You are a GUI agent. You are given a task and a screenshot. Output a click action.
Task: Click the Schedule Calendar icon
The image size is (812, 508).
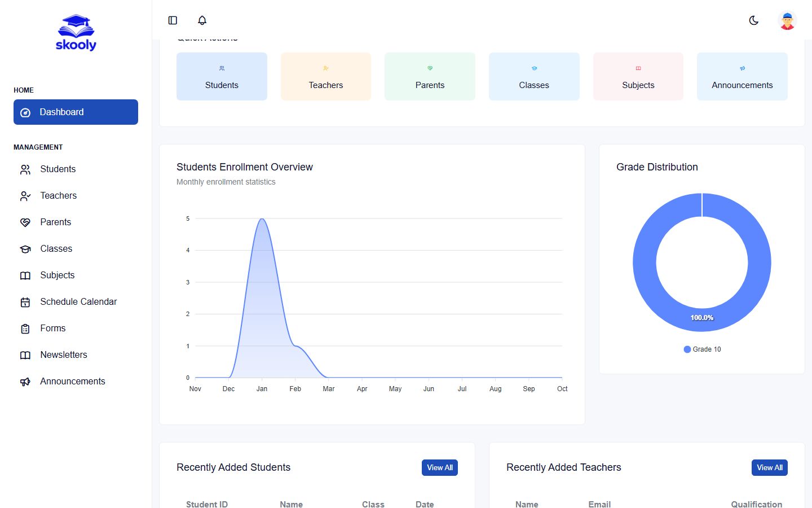(x=25, y=302)
